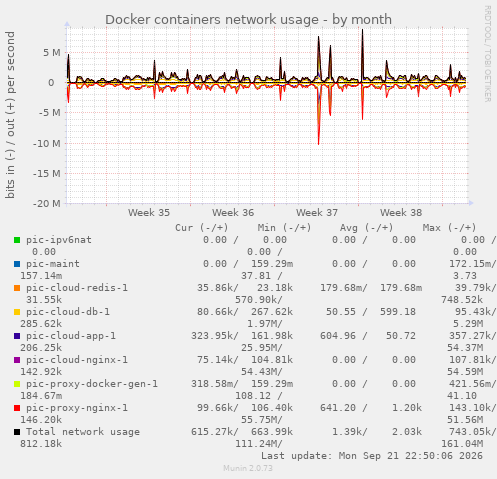Click the '-10 M' y-axis label
497x479 pixels.
47,144
